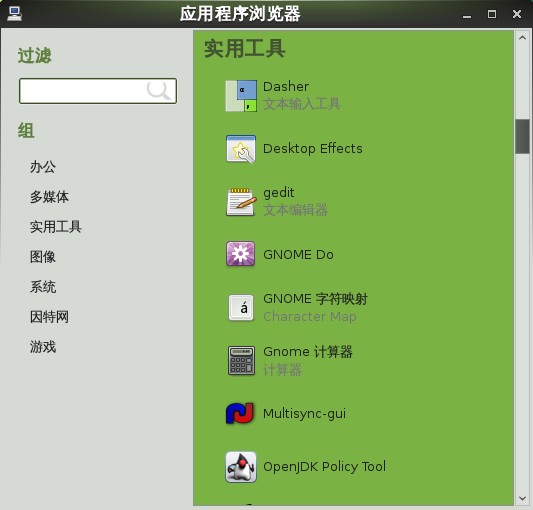Launch the GNOME Do purple icon
Image resolution: width=533 pixels, height=510 pixels.
[241, 254]
